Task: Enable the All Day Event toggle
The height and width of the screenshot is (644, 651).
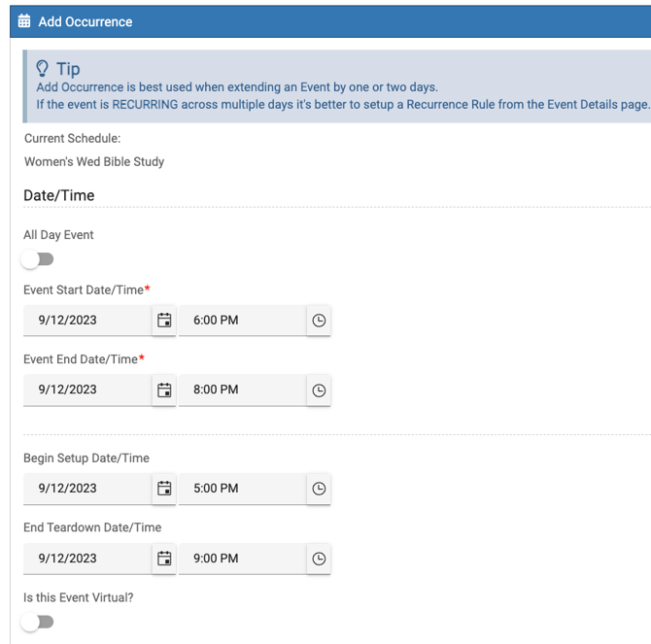Action: point(39,259)
